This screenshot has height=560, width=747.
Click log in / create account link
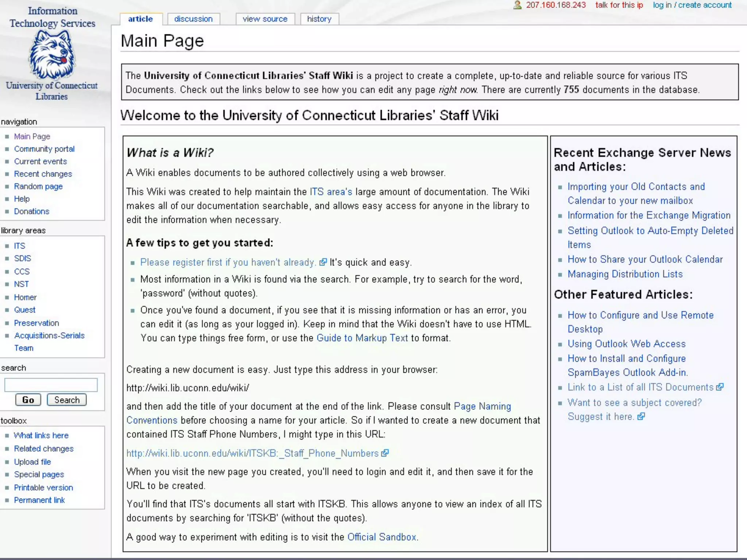click(692, 5)
